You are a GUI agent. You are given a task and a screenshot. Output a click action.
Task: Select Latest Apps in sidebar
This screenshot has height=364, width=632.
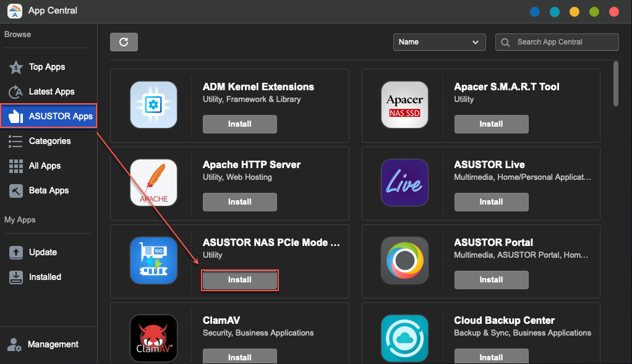(x=48, y=92)
